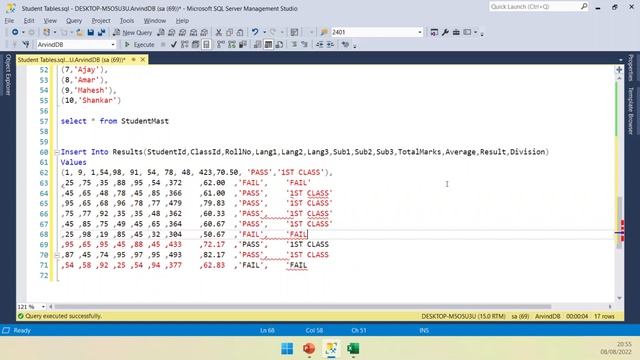Open the View menu
640x360 pixels.
(50, 20)
